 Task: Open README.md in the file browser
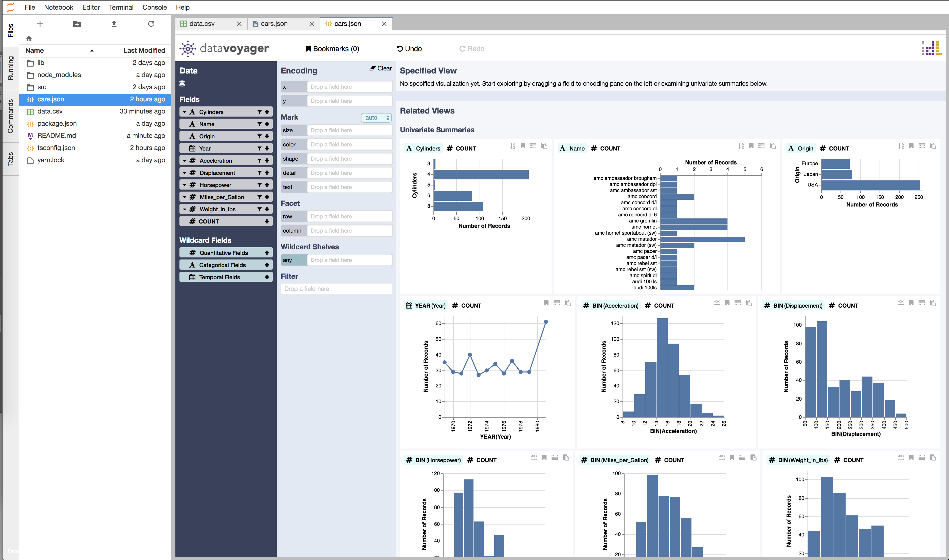(56, 136)
